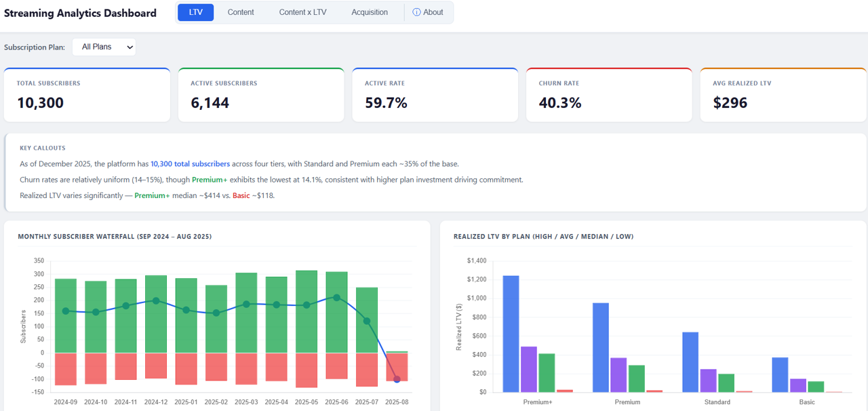This screenshot has height=411, width=868.
Task: Click the green Premium+ text in churn callout
Action: click(210, 180)
